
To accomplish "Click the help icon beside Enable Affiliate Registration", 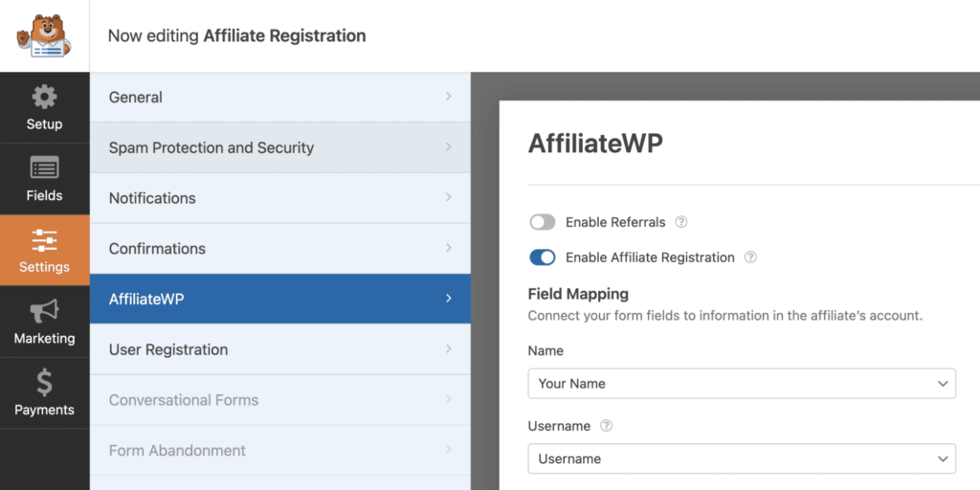I will point(751,257).
